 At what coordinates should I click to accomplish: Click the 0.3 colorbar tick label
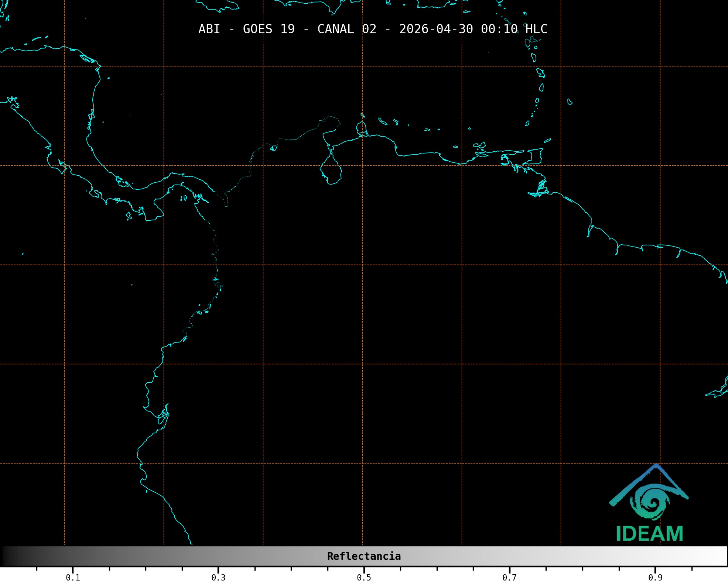pos(218,577)
